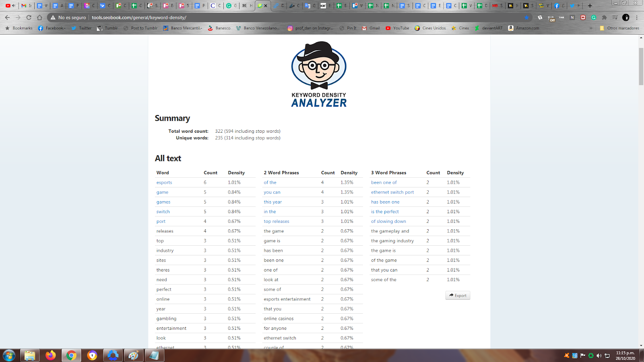Open File Explorer from the taskbar
Viewport: 644px width, 362px height.
point(30,355)
